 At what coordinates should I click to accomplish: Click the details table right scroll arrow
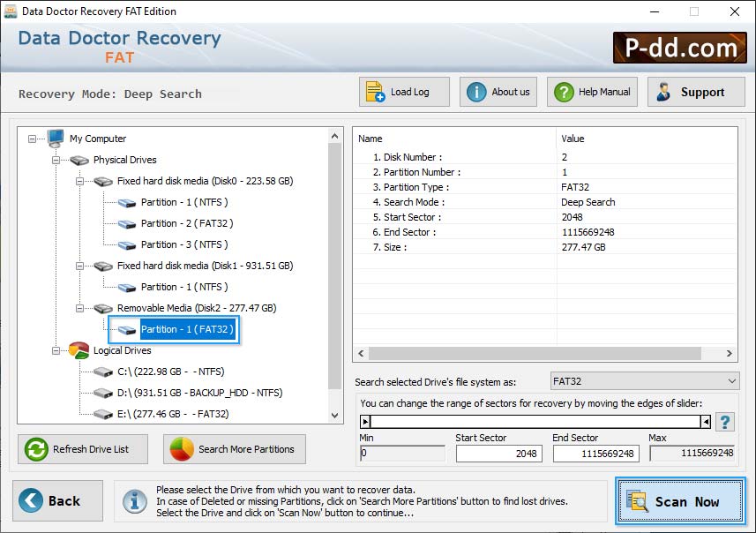coord(729,354)
